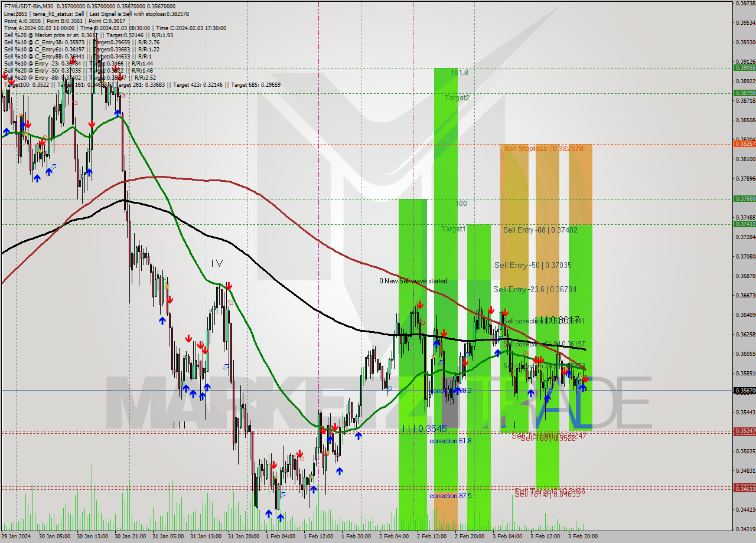Click the green 0.3905 price tag on axis
Viewport: 756px width, 543px height.
tap(744, 68)
